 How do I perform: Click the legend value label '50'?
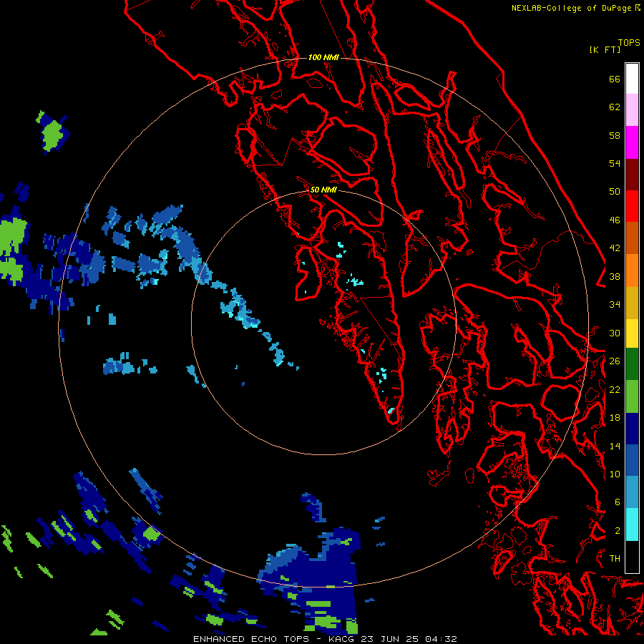click(x=615, y=192)
